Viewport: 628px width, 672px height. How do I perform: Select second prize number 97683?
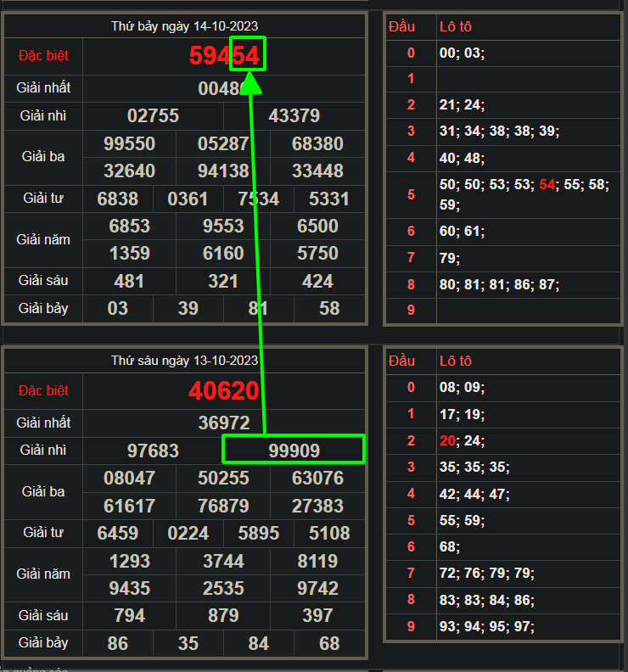pos(153,450)
